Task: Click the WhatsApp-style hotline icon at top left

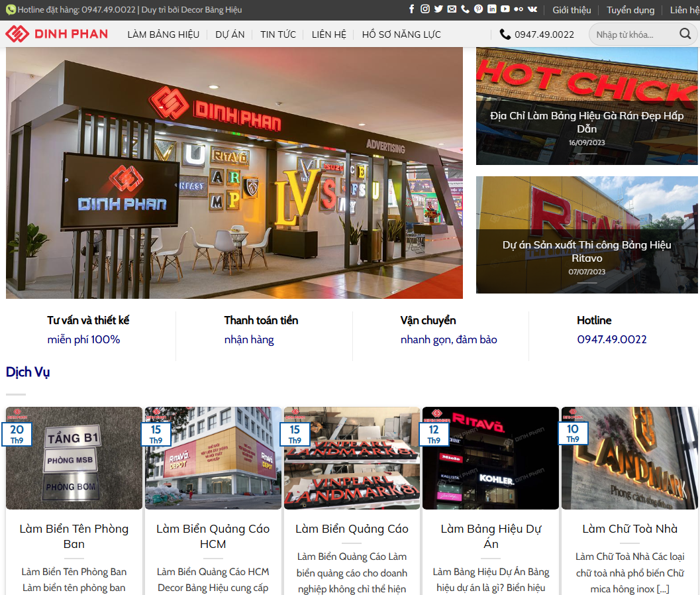Action: coord(11,9)
